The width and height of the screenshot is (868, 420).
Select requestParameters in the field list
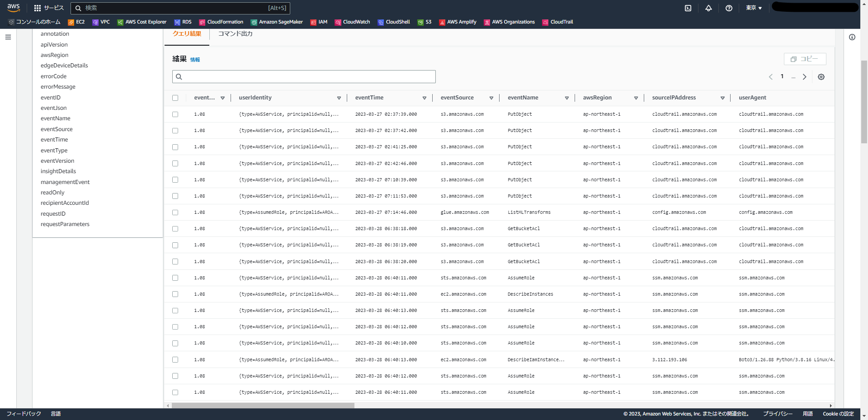(65, 224)
